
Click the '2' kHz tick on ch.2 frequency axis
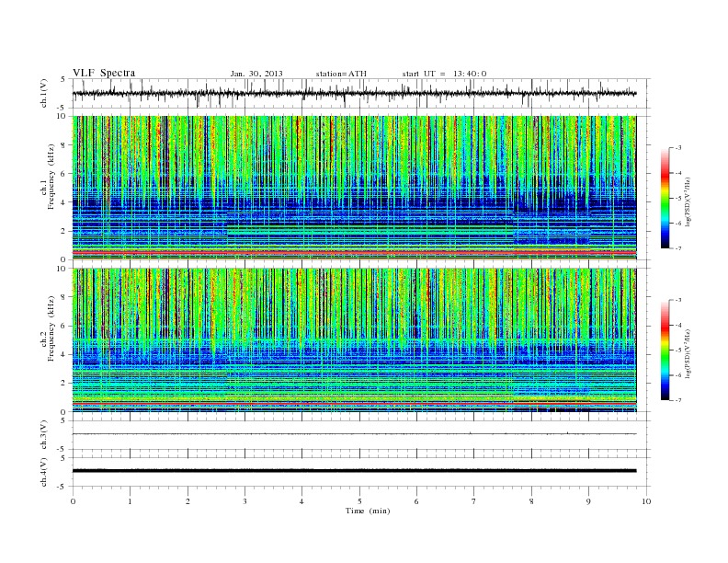(x=64, y=384)
